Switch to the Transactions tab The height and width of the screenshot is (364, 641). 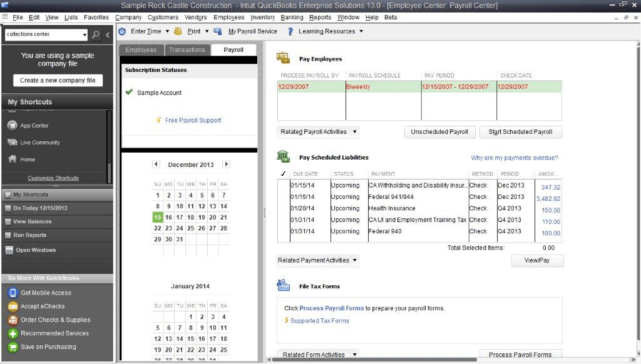187,50
